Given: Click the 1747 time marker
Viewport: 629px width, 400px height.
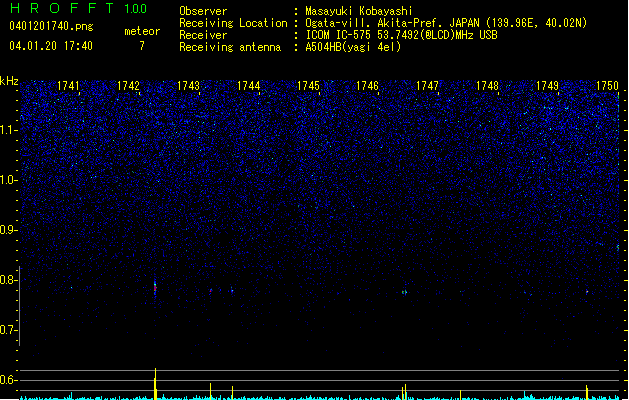Looking at the screenshot, I should (428, 86).
